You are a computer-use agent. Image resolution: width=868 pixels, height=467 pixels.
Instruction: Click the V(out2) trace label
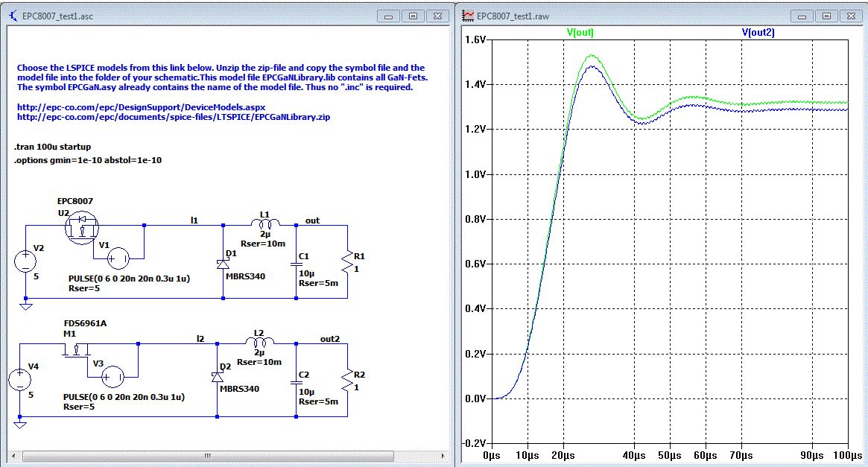pyautogui.click(x=758, y=32)
